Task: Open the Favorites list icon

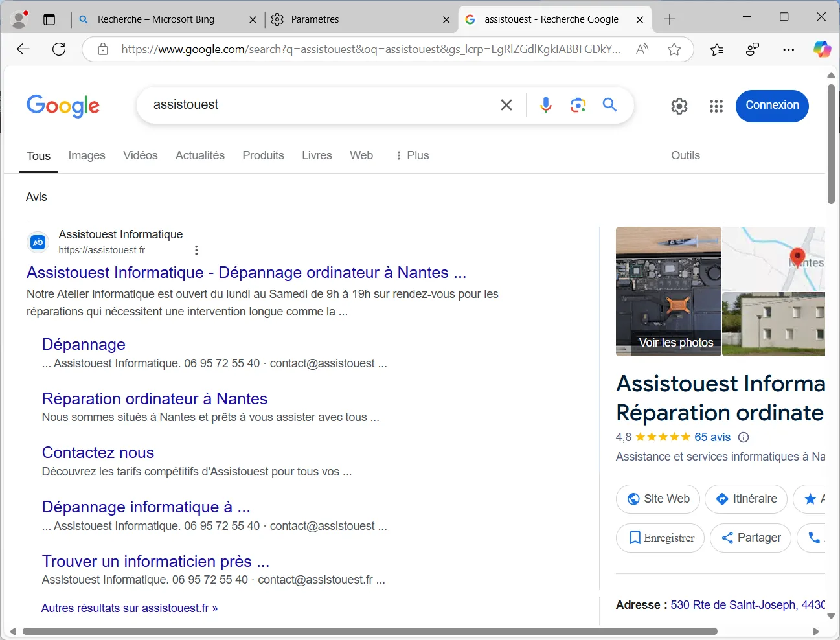Action: (717, 49)
